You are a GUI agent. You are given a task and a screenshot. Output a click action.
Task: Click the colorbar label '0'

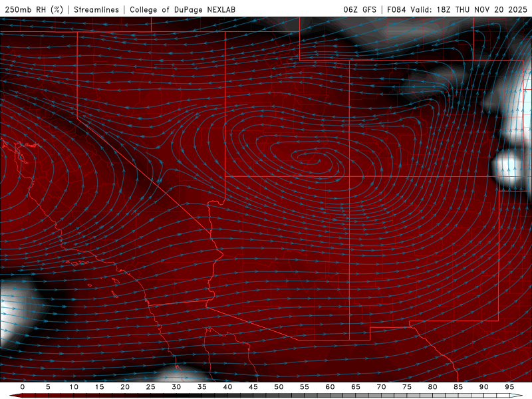(23, 387)
